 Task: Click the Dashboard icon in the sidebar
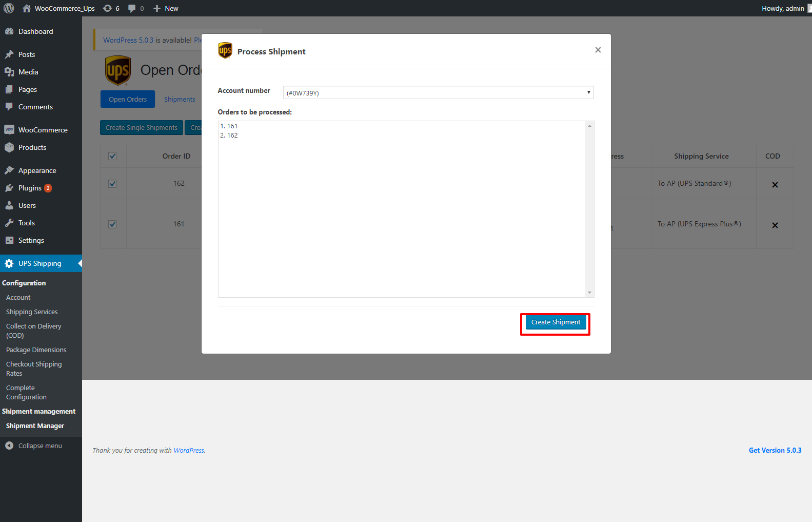(9, 31)
